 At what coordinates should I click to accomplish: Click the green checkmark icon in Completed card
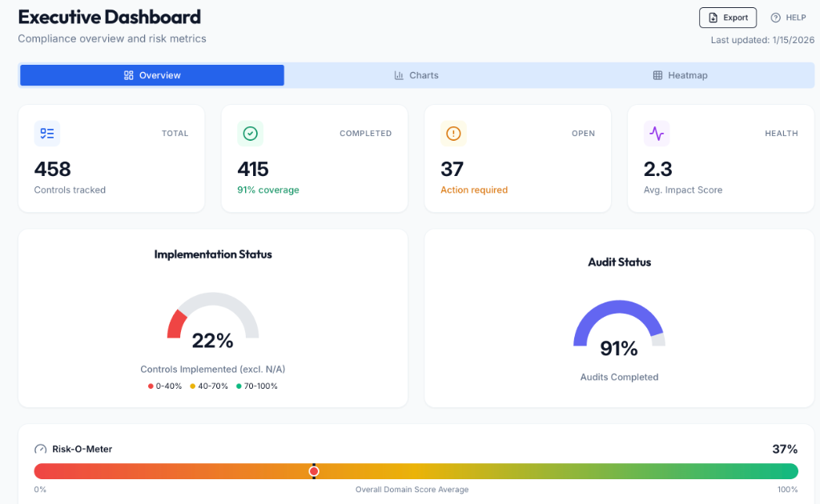click(x=250, y=133)
